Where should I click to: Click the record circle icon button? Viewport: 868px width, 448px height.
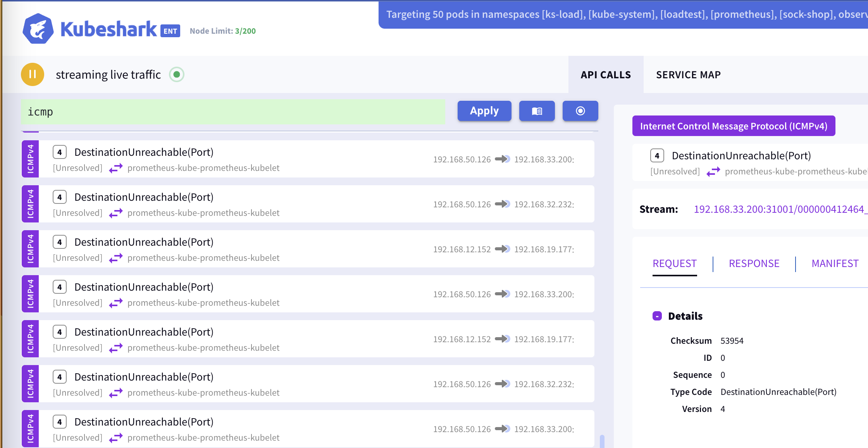pos(580,111)
